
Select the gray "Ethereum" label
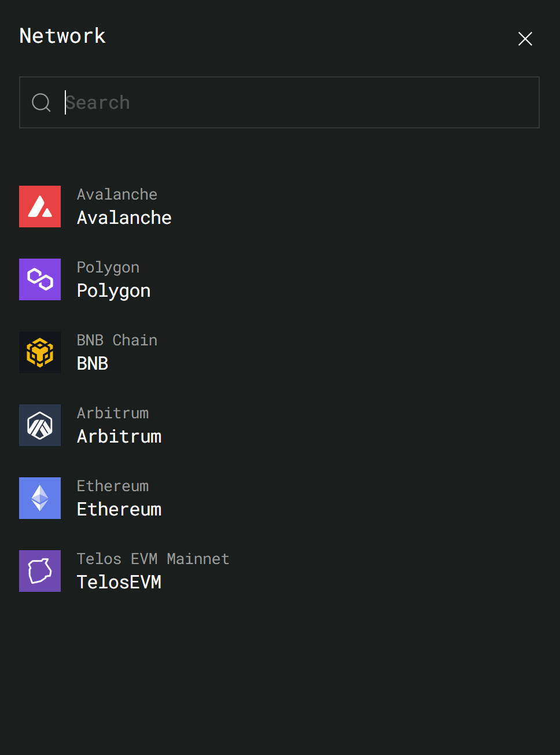(113, 486)
